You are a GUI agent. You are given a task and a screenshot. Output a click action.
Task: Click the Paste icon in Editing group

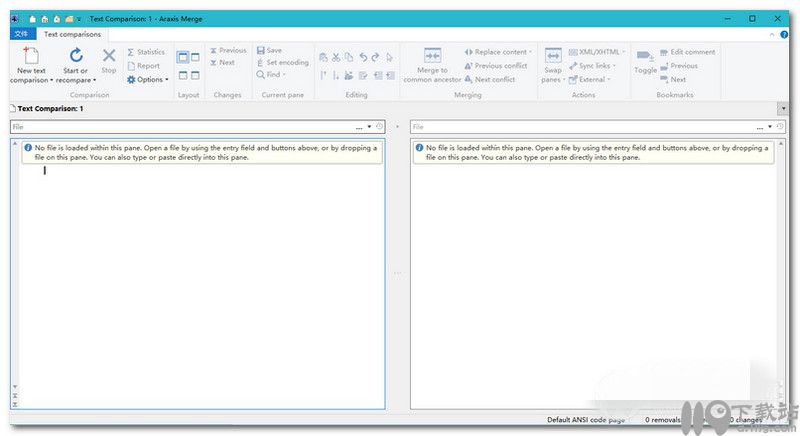point(323,57)
